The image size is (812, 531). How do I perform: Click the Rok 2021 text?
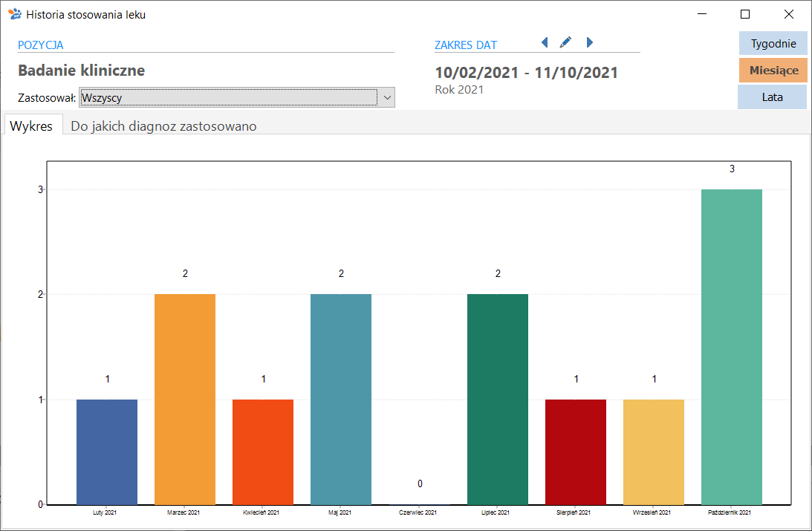tap(459, 90)
